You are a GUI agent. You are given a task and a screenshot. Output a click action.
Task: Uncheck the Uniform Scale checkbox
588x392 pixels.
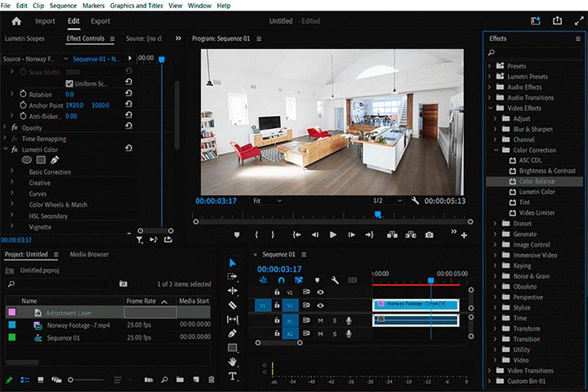(x=69, y=83)
